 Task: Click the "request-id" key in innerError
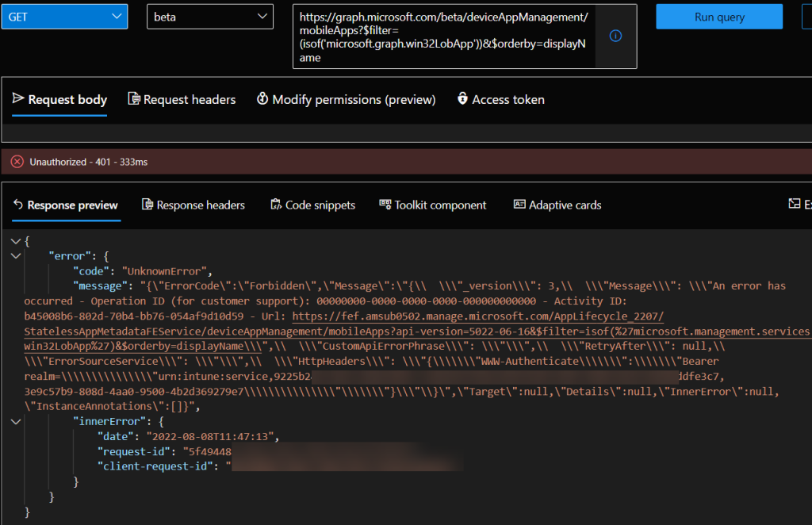[x=133, y=451]
